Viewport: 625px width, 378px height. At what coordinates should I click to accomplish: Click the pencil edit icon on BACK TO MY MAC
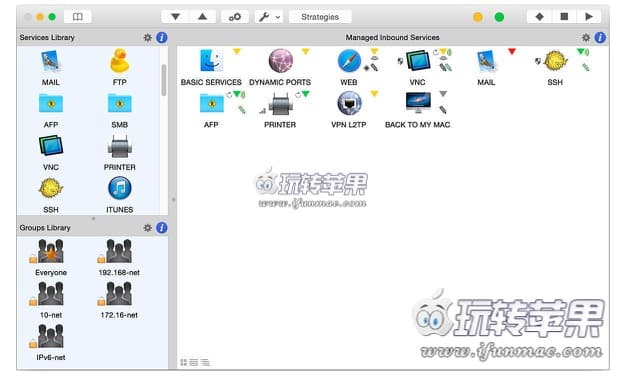click(443, 109)
